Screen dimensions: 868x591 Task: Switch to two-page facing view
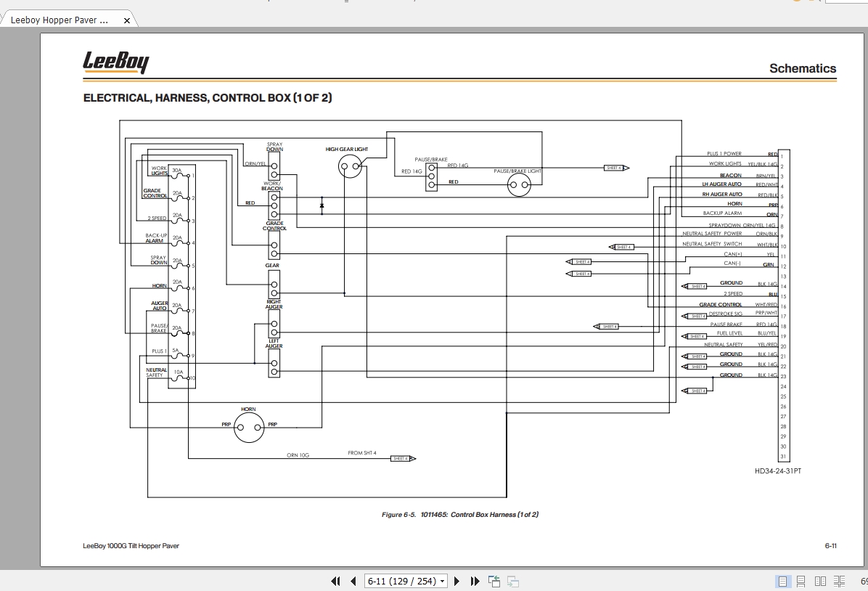820,581
